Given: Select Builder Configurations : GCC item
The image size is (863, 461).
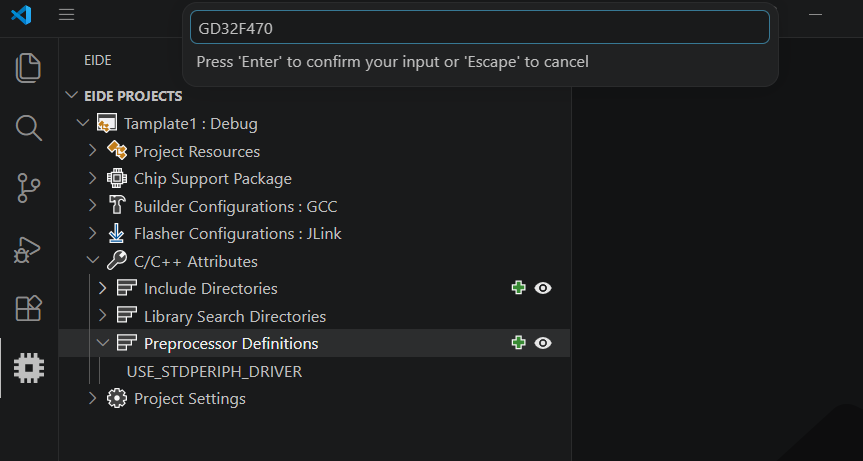Looking at the screenshot, I should click(236, 206).
